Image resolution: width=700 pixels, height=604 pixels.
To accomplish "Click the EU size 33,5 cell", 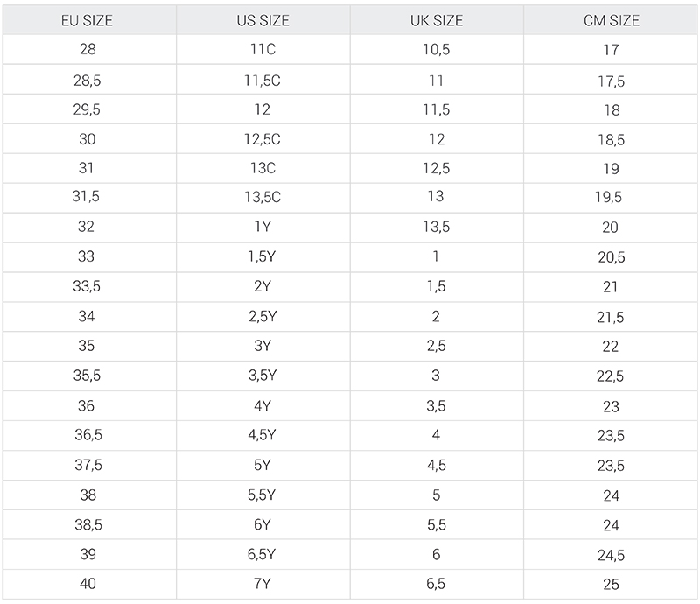I will coord(89,287).
